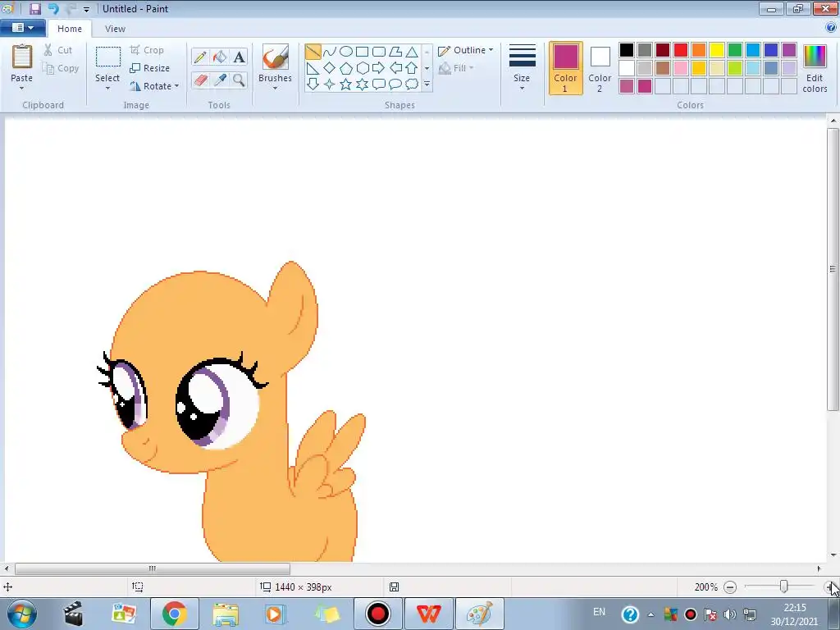Choose the Triangle shape

click(x=412, y=52)
